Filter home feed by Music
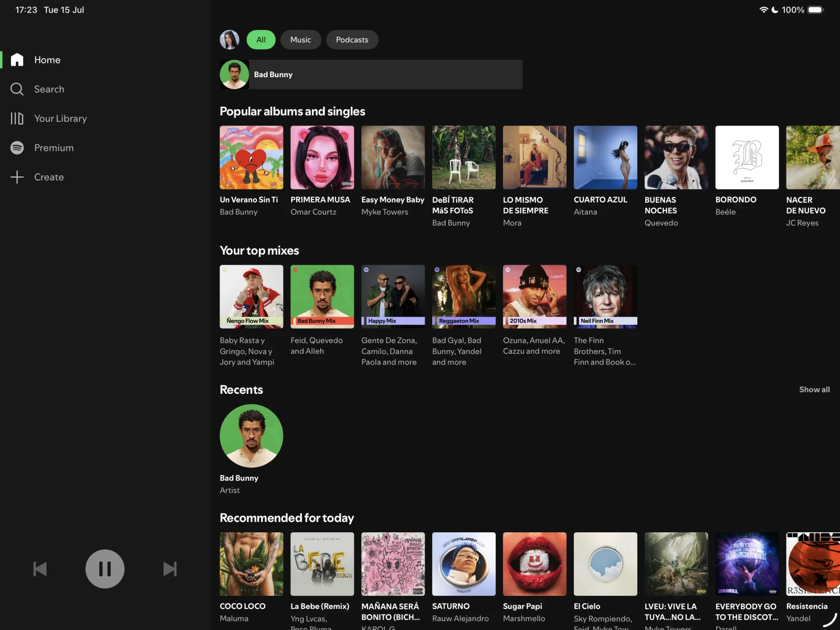This screenshot has height=630, width=840. 300,40
